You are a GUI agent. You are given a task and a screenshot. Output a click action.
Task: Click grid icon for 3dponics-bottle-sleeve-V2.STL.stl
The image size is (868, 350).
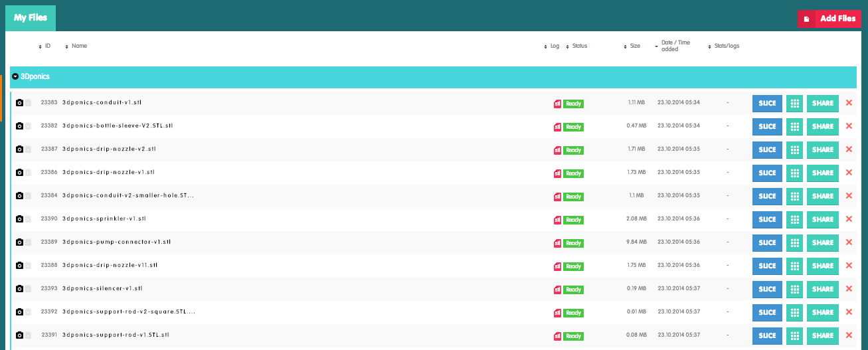click(794, 127)
